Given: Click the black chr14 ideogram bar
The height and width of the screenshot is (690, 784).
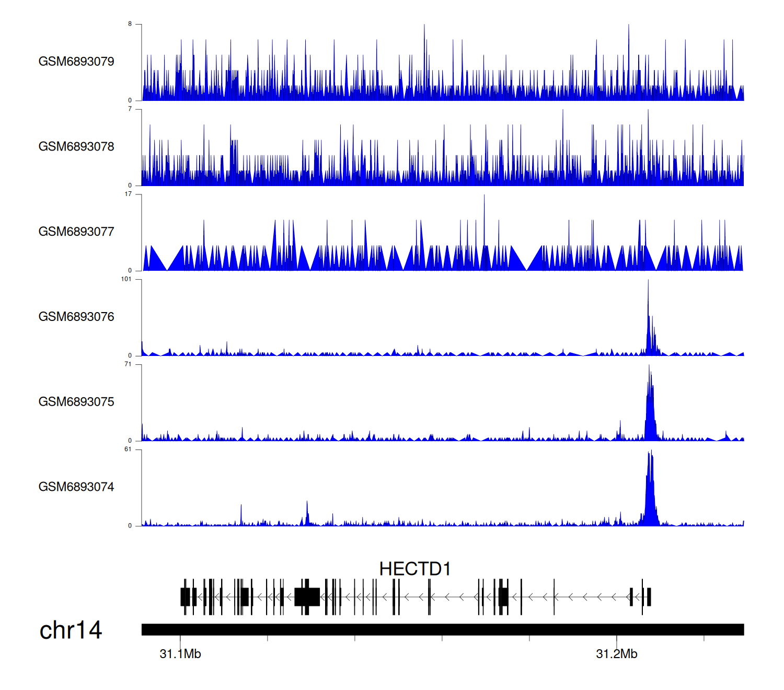Looking at the screenshot, I should click(442, 629).
